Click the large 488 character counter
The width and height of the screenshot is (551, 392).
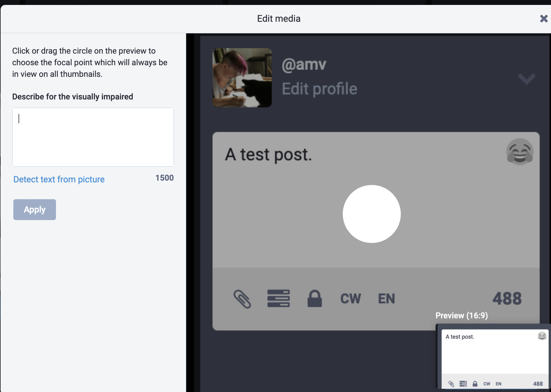507,299
